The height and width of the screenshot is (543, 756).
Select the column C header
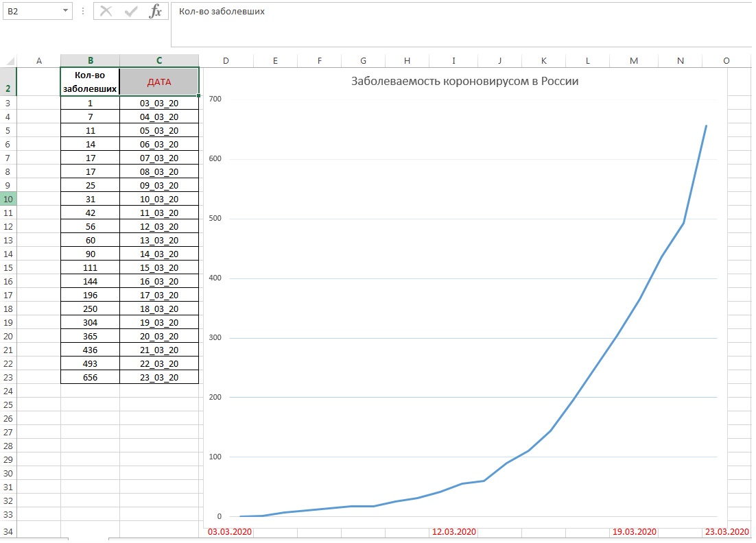click(x=159, y=61)
